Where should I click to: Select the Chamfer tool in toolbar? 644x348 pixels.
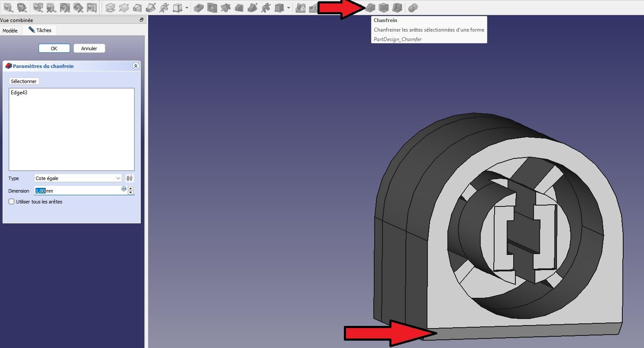coord(369,7)
